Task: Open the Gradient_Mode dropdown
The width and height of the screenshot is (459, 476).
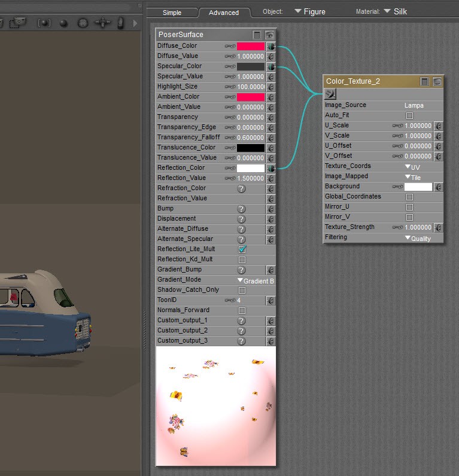Action: click(x=256, y=281)
